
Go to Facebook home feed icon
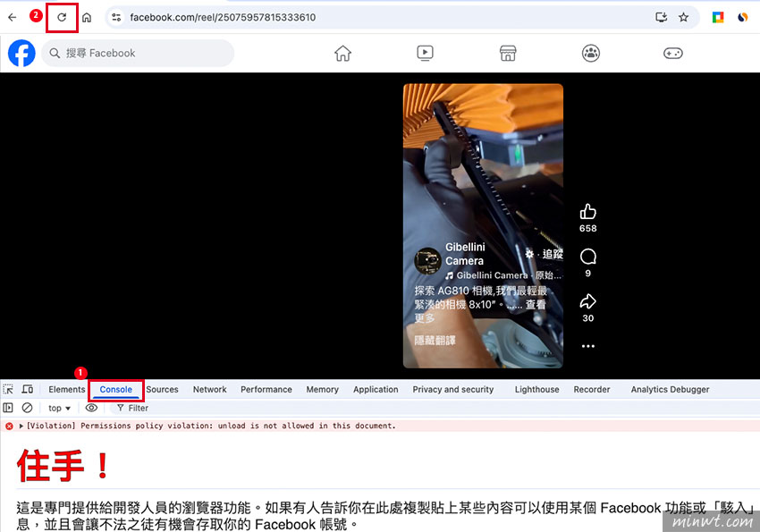coord(342,53)
